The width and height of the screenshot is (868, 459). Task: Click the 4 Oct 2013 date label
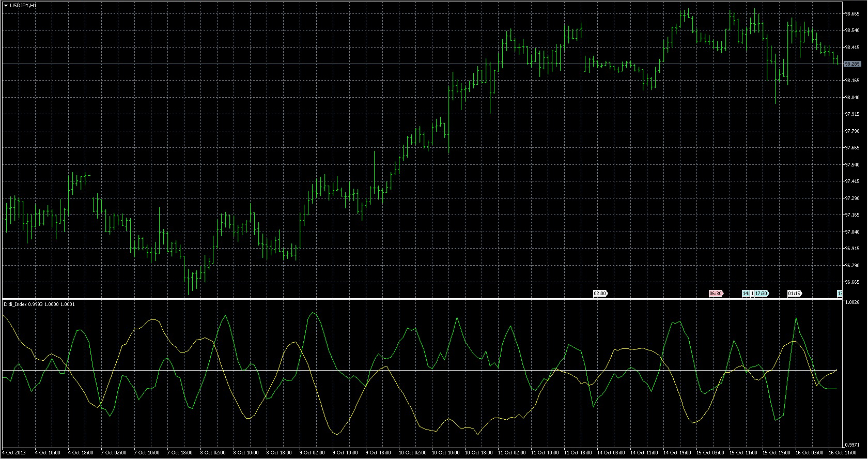tap(13, 453)
